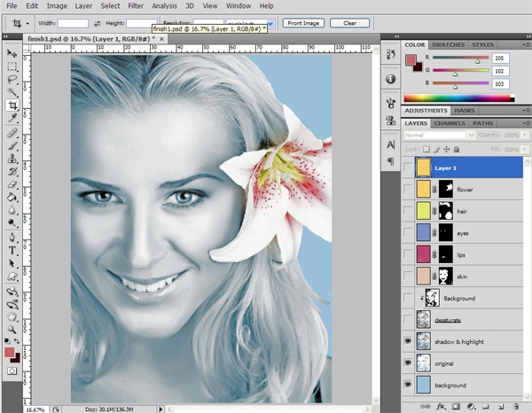Select the Magic Wand tool

[x=12, y=92]
